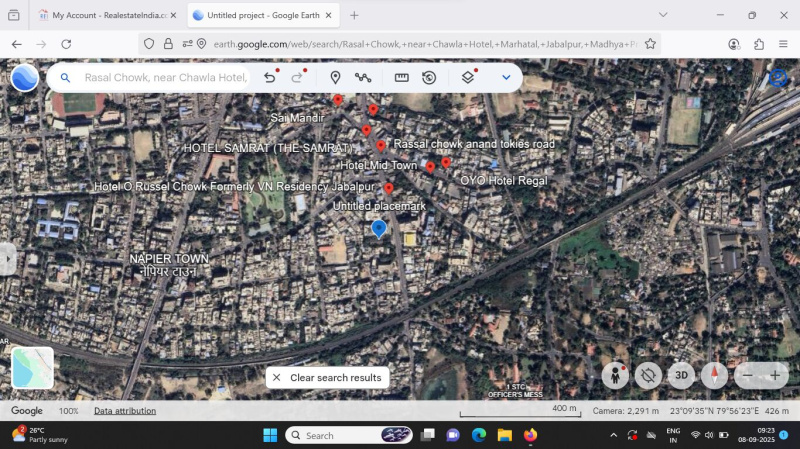This screenshot has width=800, height=449.
Task: Bookmark this page with the star
Action: [x=650, y=44]
